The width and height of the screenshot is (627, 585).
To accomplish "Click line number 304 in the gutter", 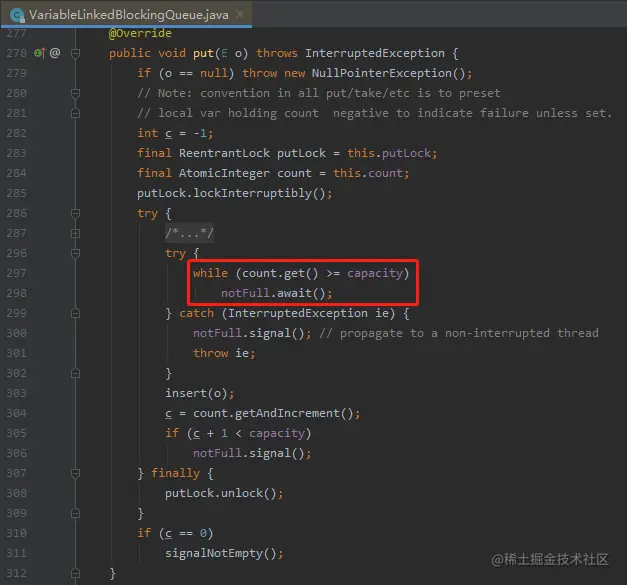I will (16, 413).
